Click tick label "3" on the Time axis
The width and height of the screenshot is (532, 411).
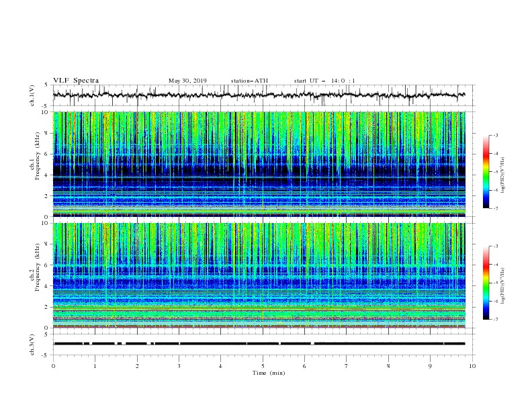179,366
